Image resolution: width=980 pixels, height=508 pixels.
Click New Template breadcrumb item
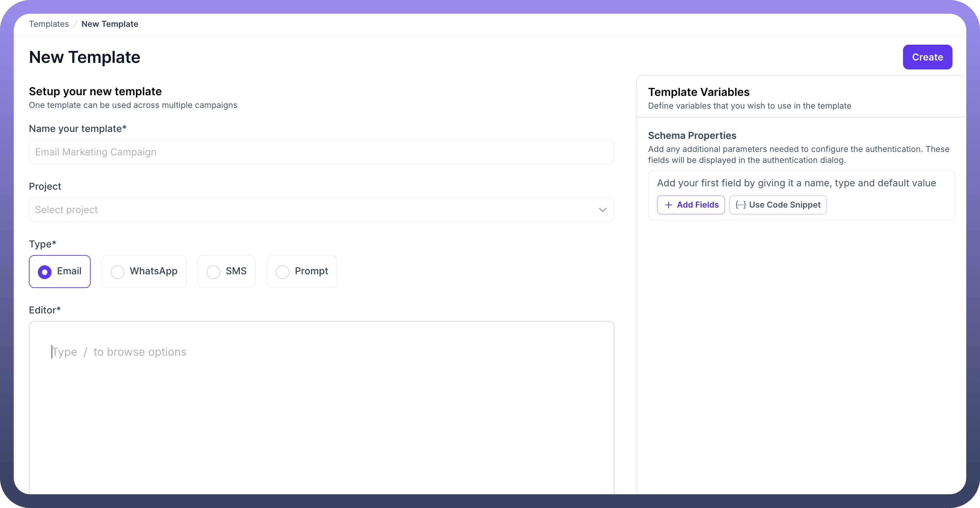coord(110,24)
